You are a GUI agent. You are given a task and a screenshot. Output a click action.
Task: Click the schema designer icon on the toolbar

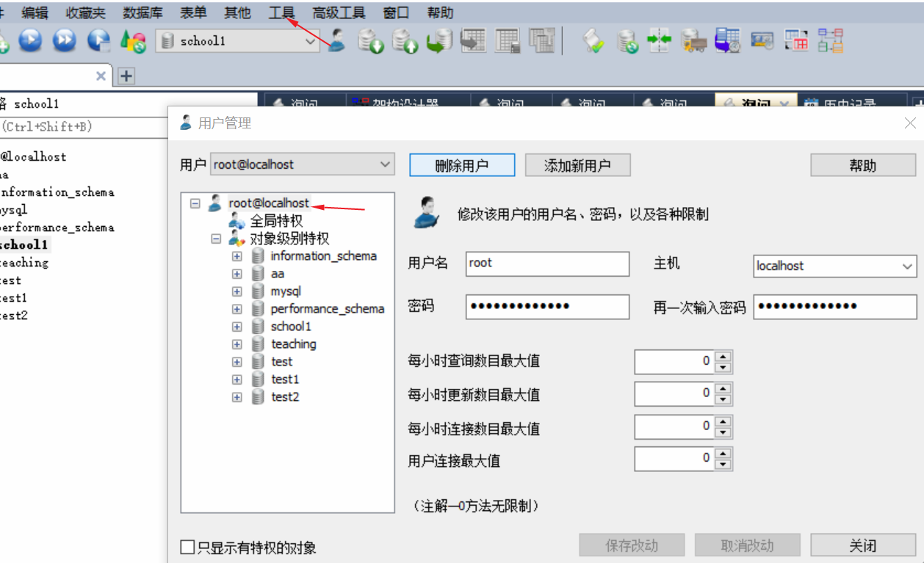[829, 41]
